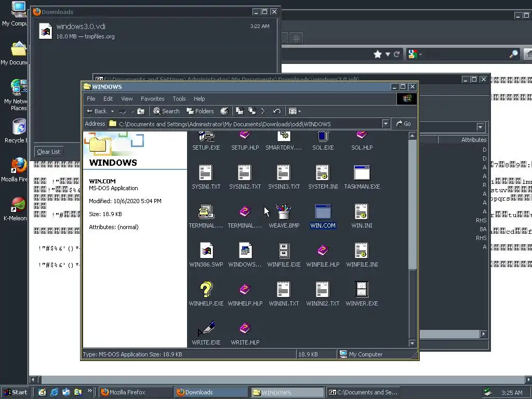Open the View menu
Viewport: 532px width, 399px height.
(x=127, y=99)
